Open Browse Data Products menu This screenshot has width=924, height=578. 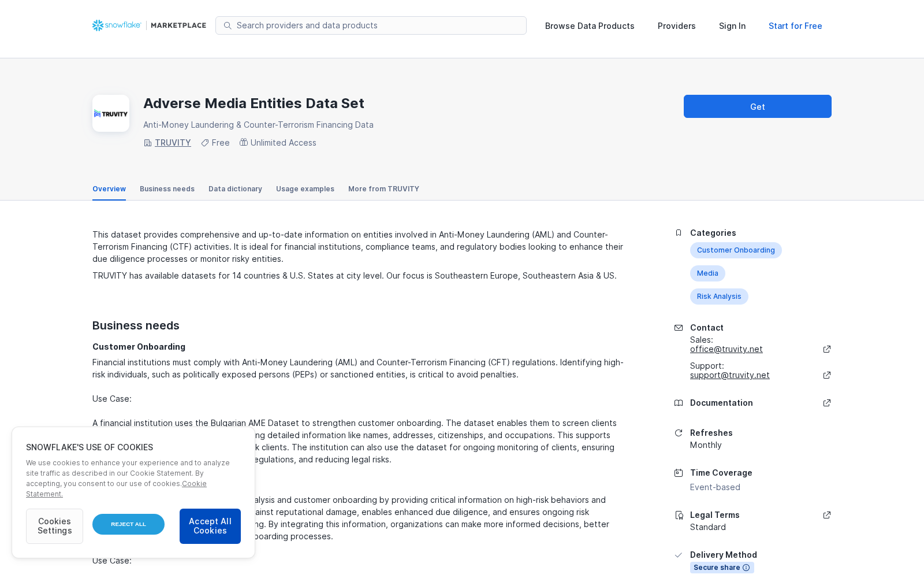590,26
